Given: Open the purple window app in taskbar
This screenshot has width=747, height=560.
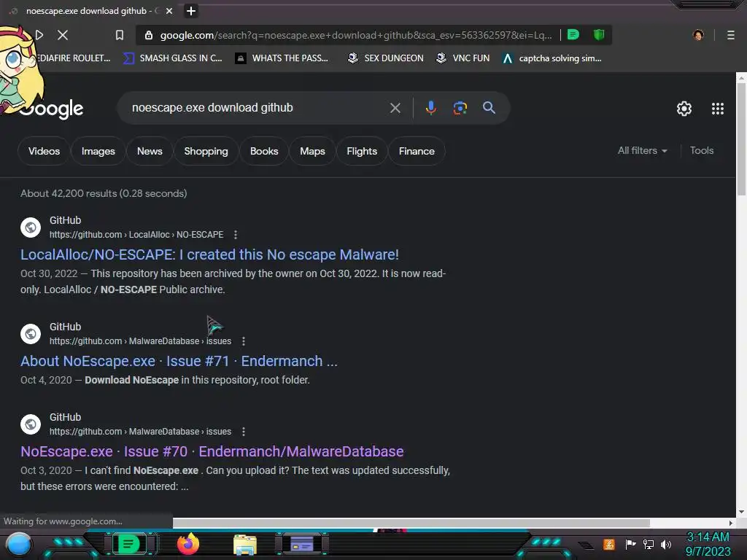Looking at the screenshot, I should pyautogui.click(x=302, y=544).
